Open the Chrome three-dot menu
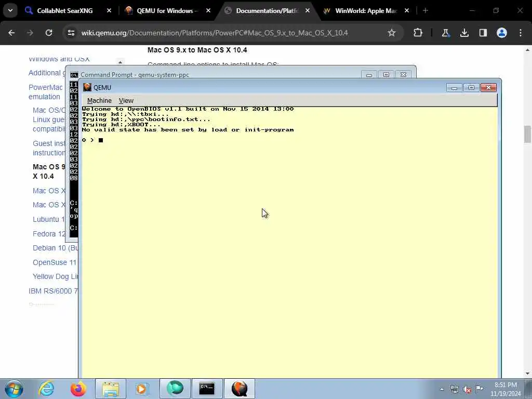 (x=521, y=33)
